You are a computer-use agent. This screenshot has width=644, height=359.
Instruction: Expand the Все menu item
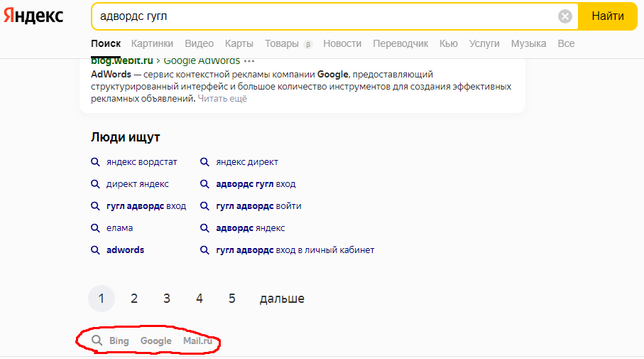[x=566, y=43]
